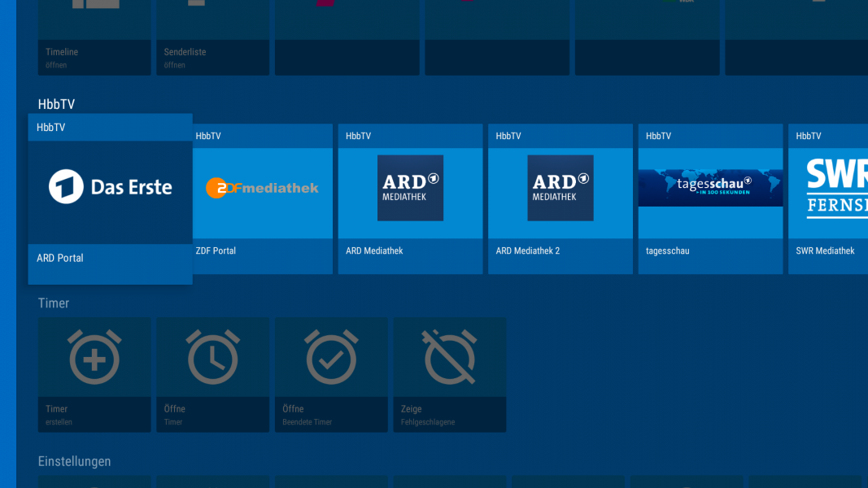Click the HbbTV section heading
Image resolution: width=868 pixels, height=488 pixels.
pos(57,104)
